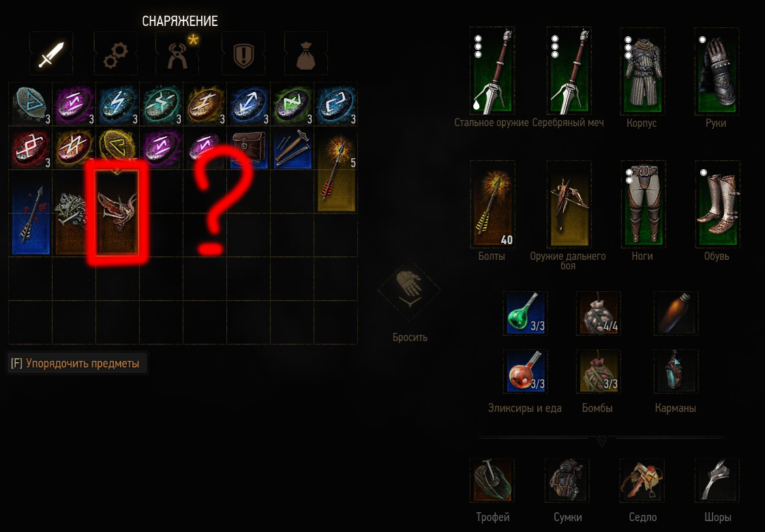Click the Ноги trousers slot

[643, 205]
